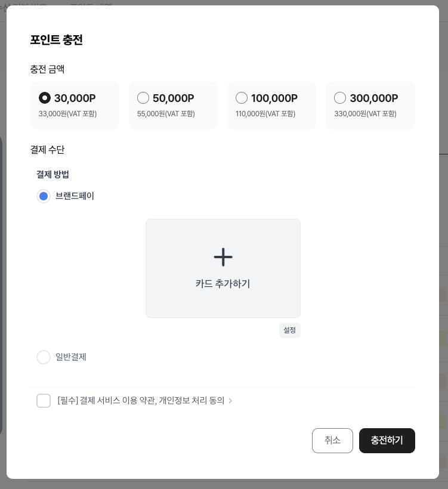448x489 pixels.
Task: Click the 일반결제 label text
Action: coord(71,357)
